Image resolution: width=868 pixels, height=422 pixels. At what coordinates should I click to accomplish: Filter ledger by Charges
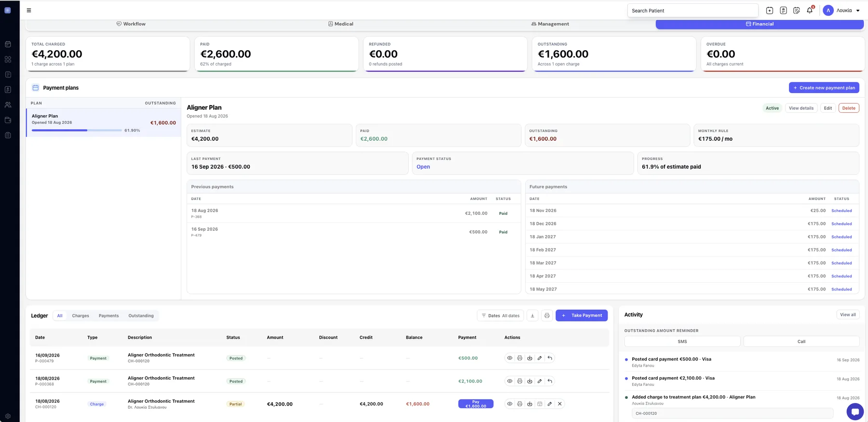pos(81,316)
